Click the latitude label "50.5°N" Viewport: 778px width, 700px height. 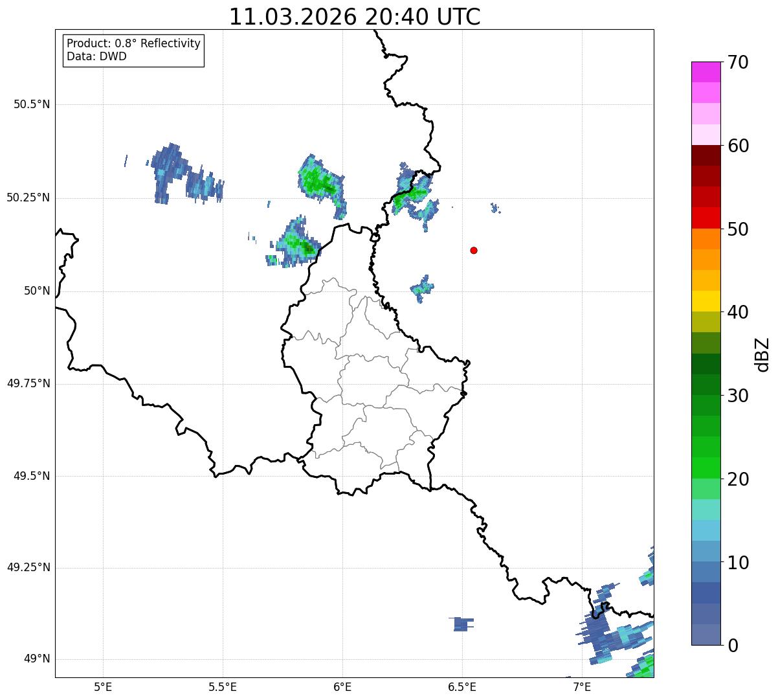(32, 104)
